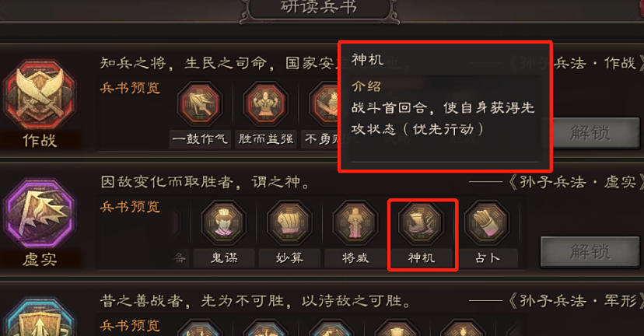Open the 胜而益强 skill icon
This screenshot has width=644, height=336.
click(266, 104)
